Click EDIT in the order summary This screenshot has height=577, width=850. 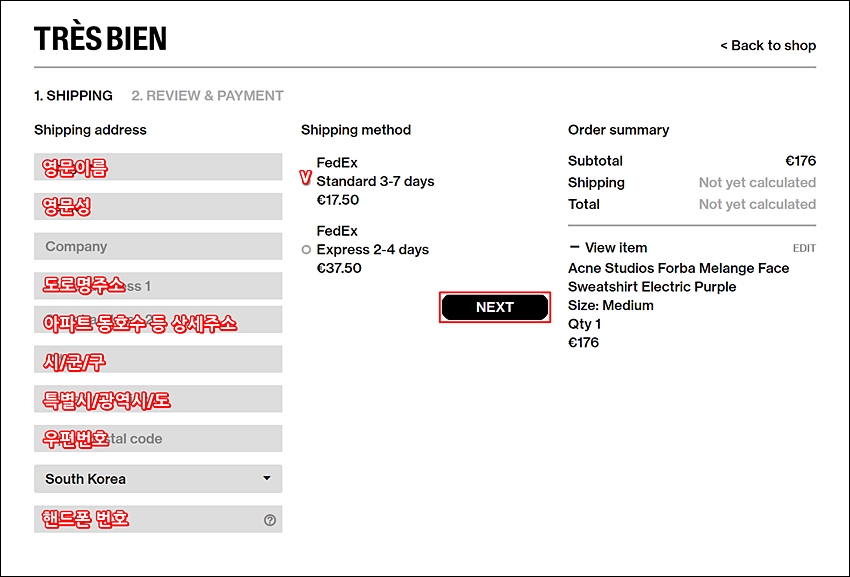coord(804,248)
